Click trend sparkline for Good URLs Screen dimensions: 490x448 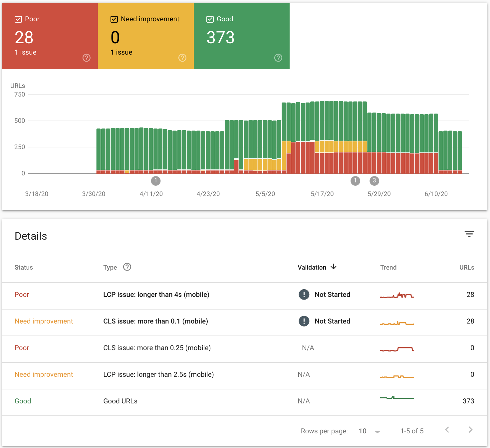click(x=397, y=397)
